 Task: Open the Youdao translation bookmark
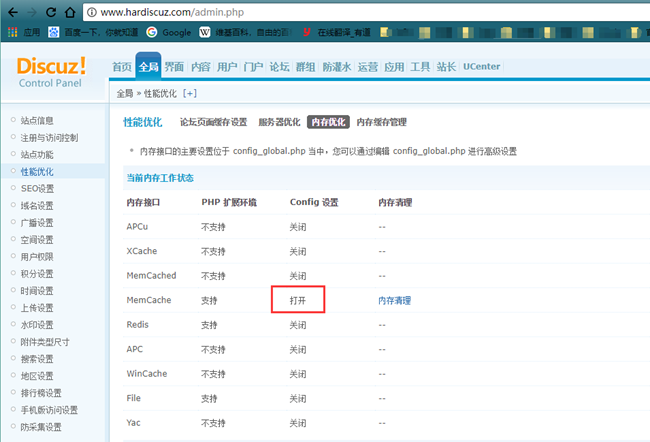(x=336, y=32)
